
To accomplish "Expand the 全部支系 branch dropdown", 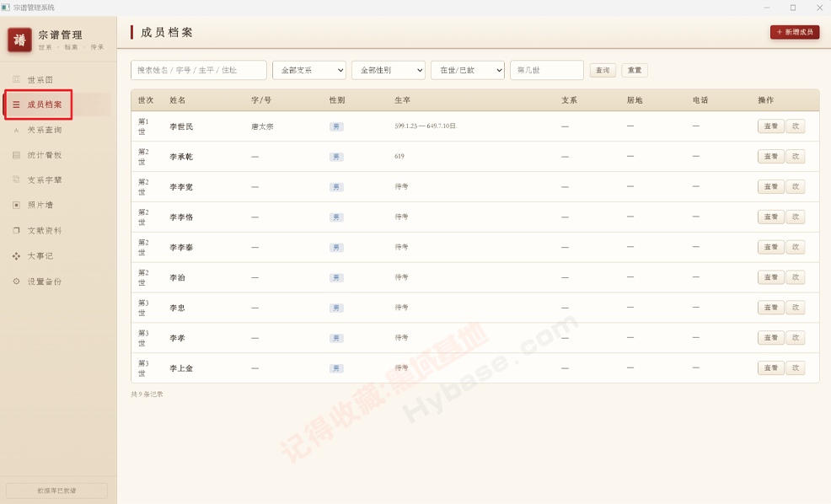I will 309,70.
